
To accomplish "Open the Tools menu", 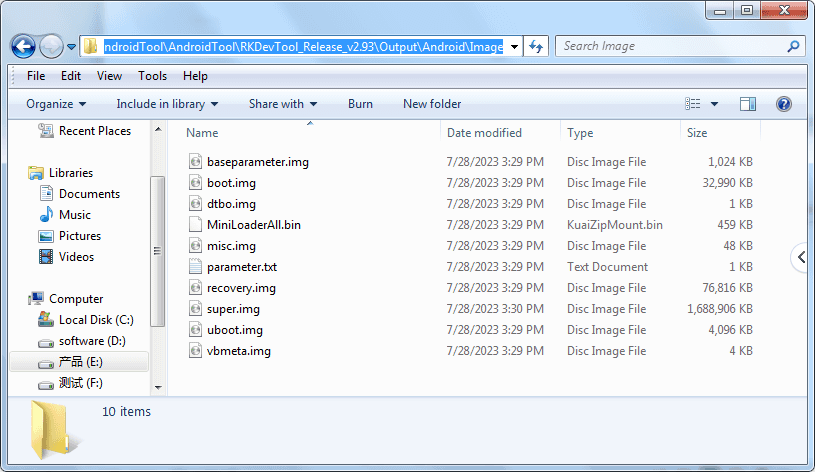I will coord(152,76).
